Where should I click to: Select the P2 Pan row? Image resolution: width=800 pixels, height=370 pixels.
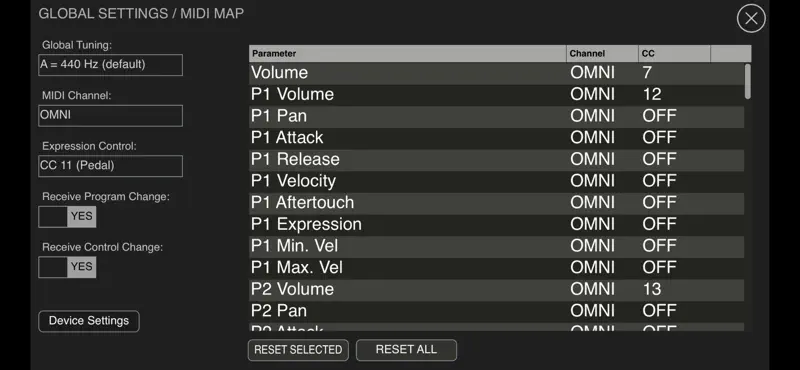point(496,311)
